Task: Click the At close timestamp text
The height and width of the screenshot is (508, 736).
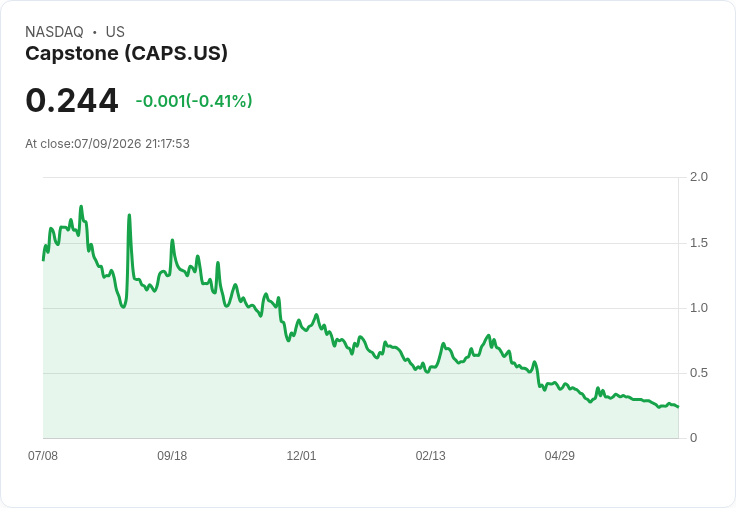Action: coord(107,144)
